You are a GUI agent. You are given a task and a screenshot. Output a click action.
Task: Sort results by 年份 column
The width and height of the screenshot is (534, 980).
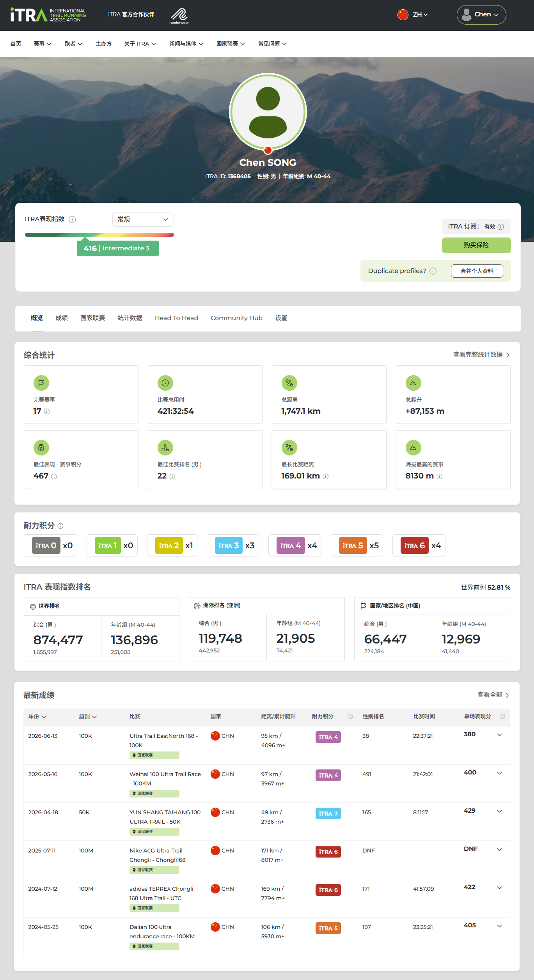point(37,717)
